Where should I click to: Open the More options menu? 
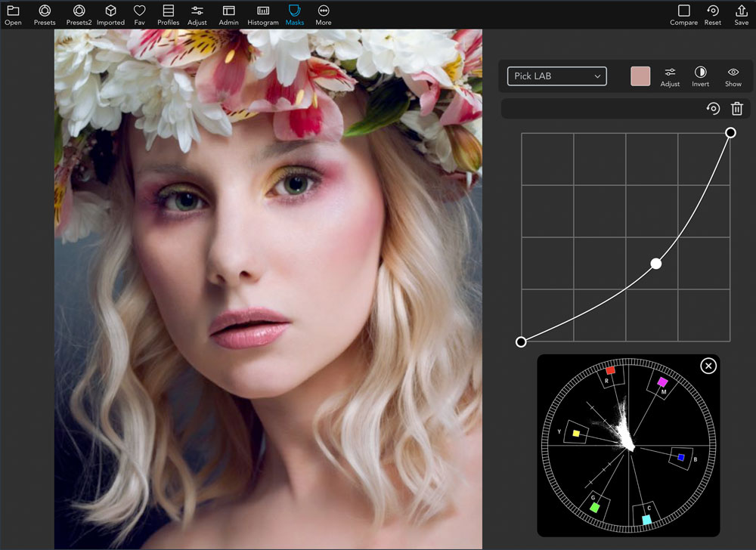tap(324, 15)
